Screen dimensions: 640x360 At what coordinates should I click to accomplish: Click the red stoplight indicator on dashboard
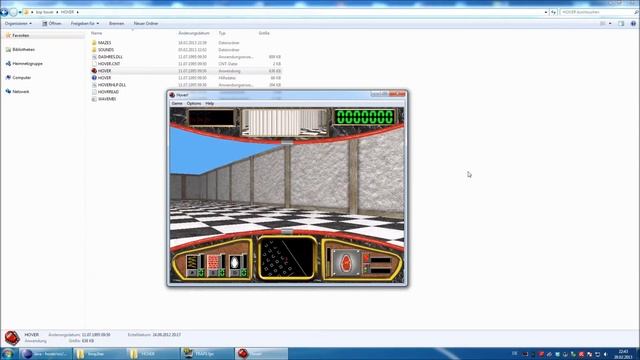366,258
